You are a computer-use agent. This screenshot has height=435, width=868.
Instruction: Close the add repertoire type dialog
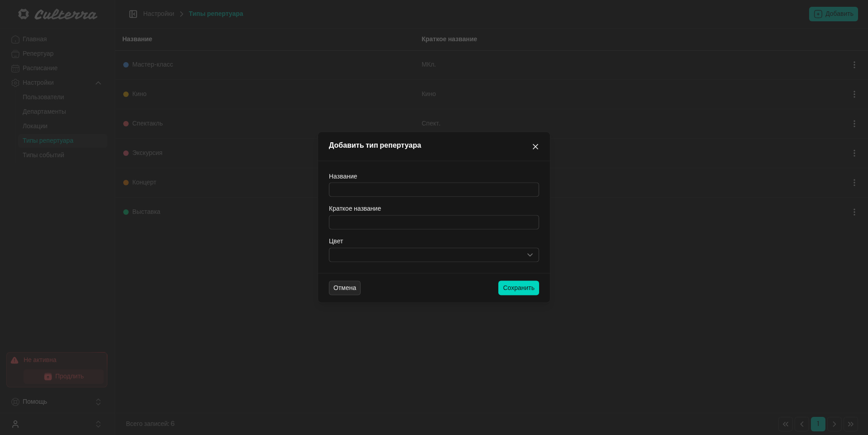535,147
